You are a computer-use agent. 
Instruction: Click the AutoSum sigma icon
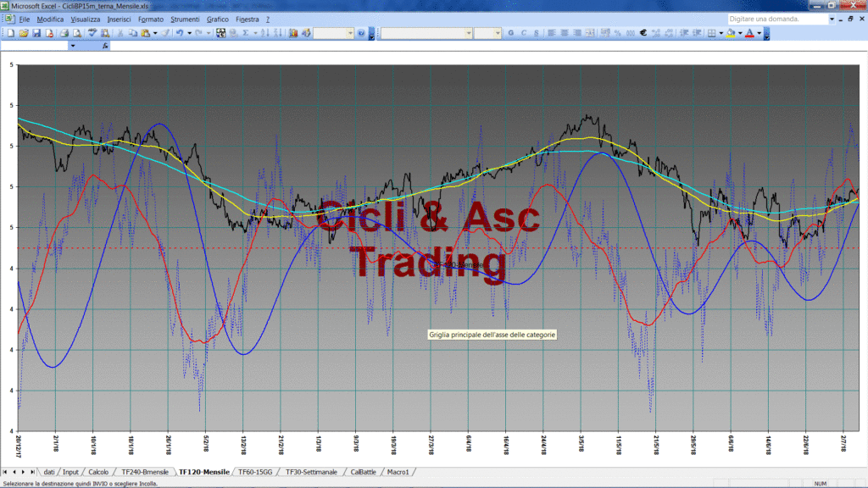(246, 33)
